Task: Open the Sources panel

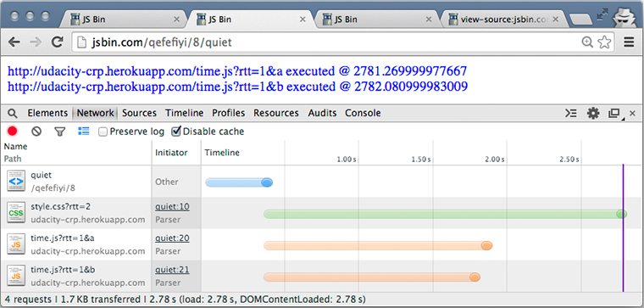Action: [139, 113]
